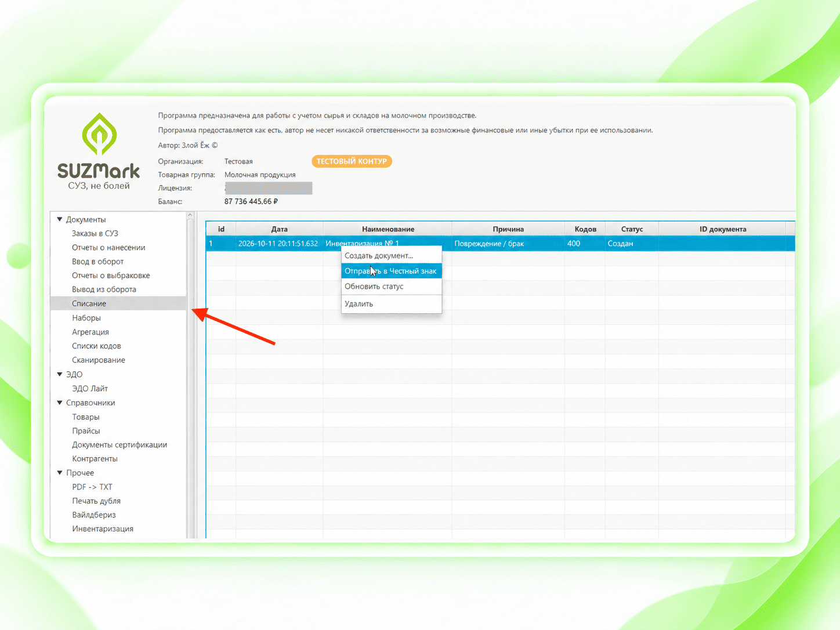
Task: Click the ТЕСТОВЫЙ КОНТУР badge
Action: click(x=352, y=161)
